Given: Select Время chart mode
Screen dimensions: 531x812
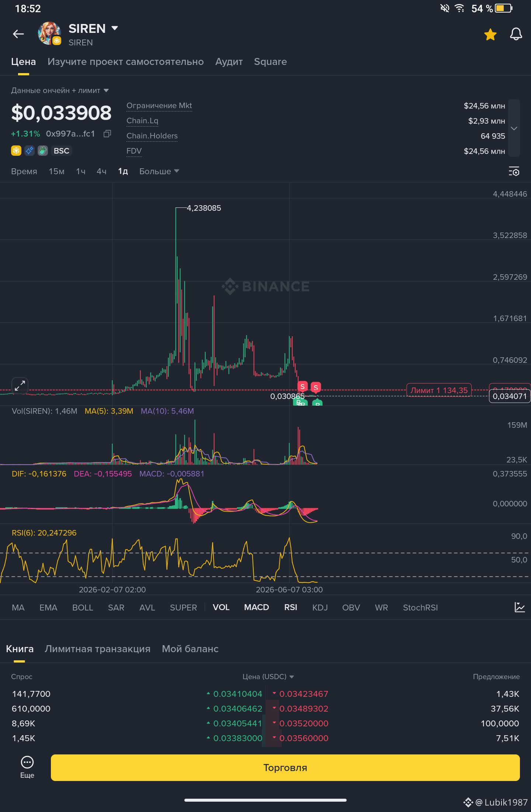Looking at the screenshot, I should [x=24, y=171].
